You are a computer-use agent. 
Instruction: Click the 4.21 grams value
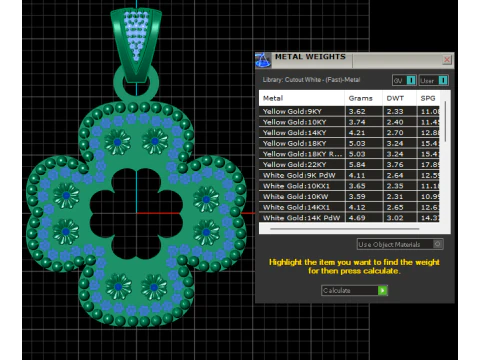point(357,133)
